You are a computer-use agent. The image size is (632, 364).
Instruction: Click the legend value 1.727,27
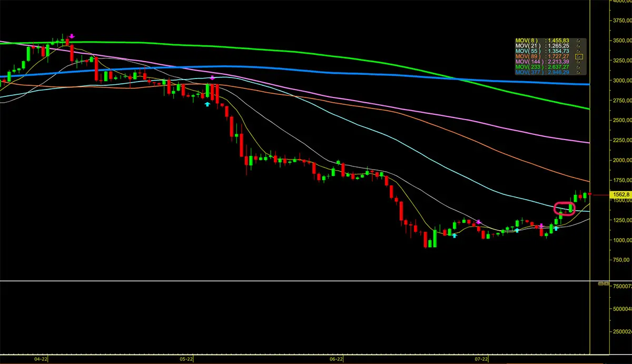pyautogui.click(x=559, y=56)
